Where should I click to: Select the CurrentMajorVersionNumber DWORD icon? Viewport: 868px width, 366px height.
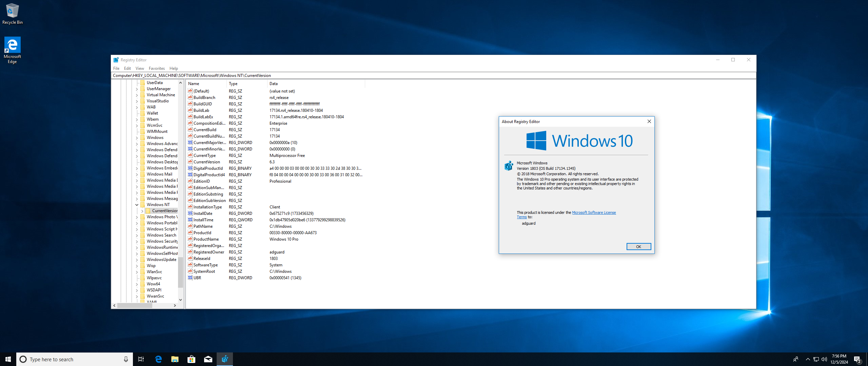point(190,142)
